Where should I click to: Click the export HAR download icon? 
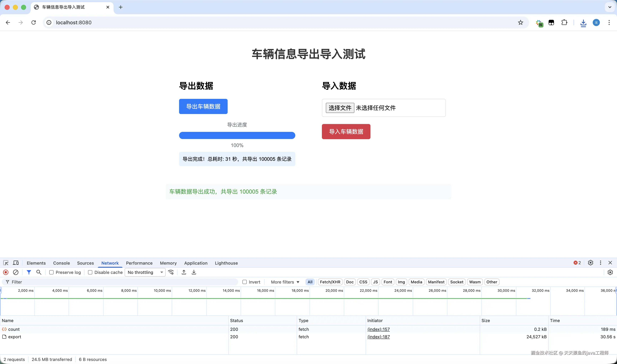coord(194,272)
